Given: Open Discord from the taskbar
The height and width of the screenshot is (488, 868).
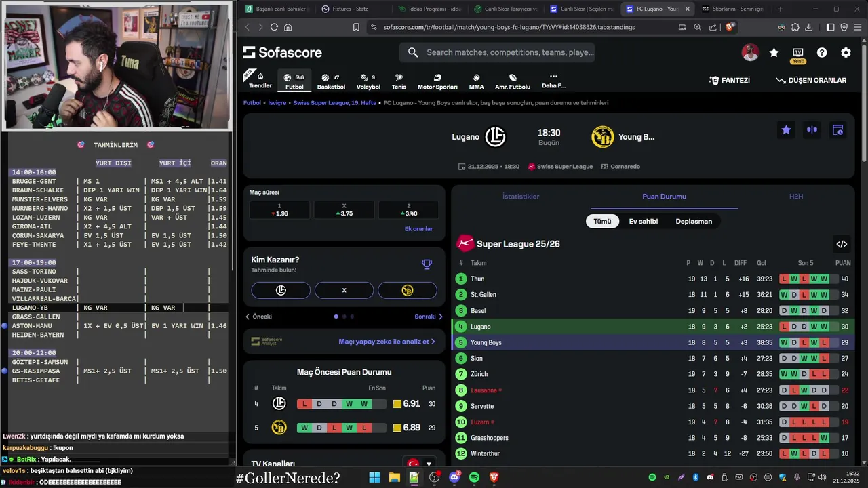Looking at the screenshot, I should point(454,478).
